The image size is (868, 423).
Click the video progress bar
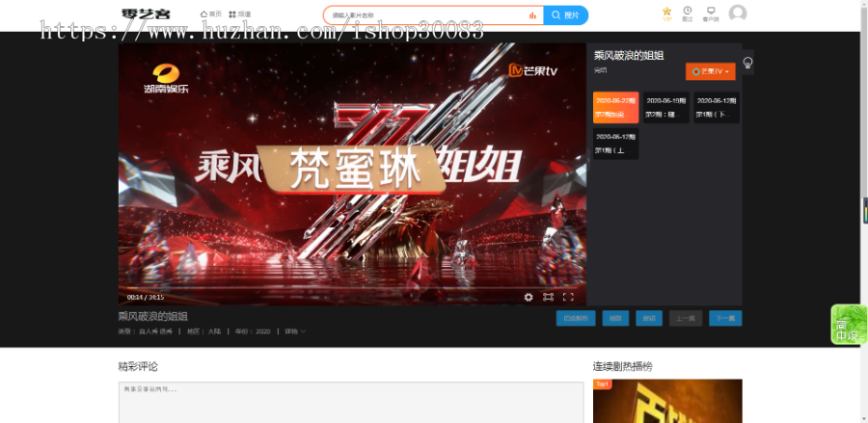click(352, 287)
